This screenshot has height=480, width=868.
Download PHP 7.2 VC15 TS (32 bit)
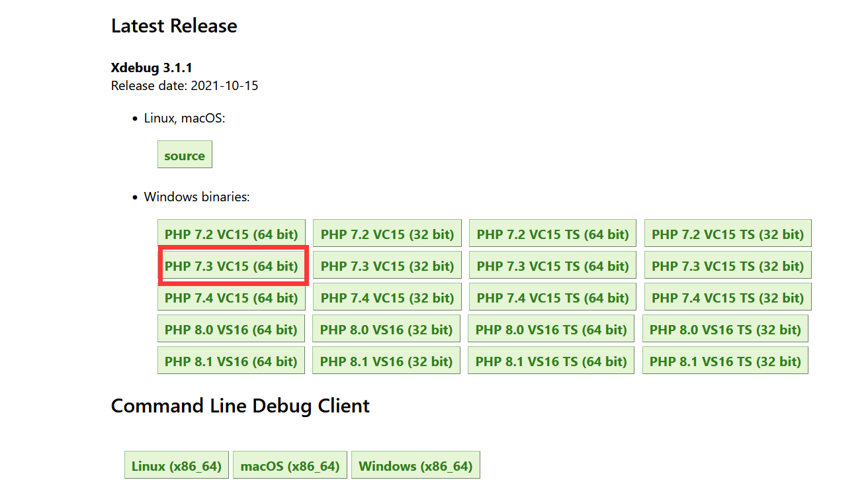(728, 234)
